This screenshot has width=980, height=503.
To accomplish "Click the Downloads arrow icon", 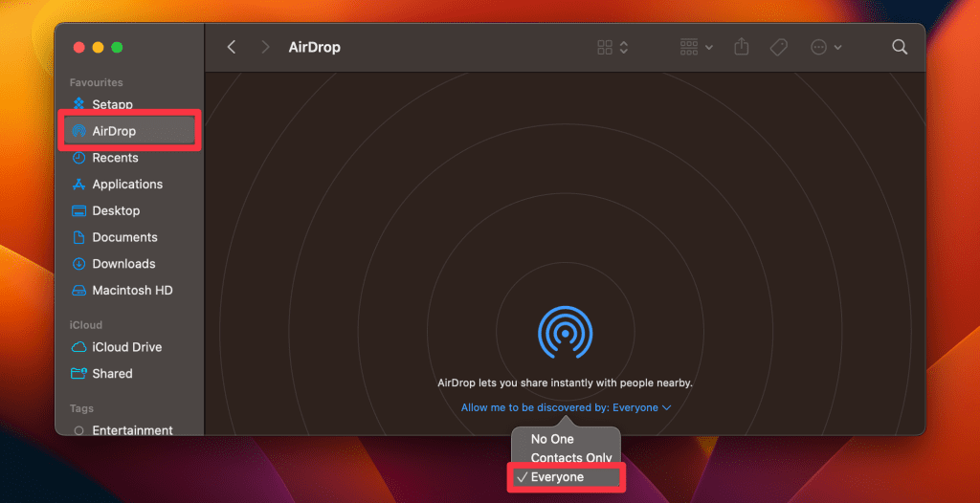I will [x=78, y=264].
